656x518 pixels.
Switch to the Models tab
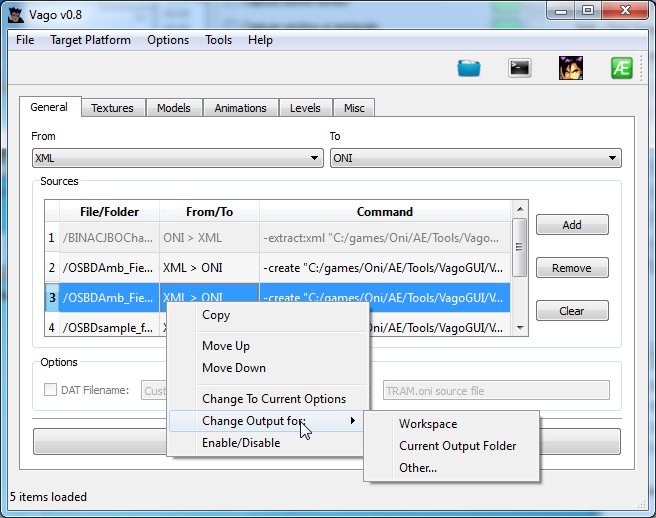coord(174,108)
